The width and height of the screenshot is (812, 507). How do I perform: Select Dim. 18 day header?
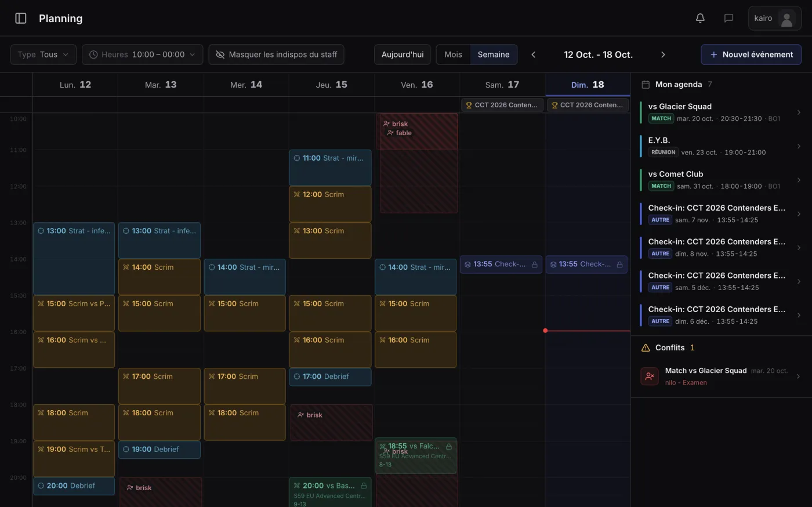(588, 85)
